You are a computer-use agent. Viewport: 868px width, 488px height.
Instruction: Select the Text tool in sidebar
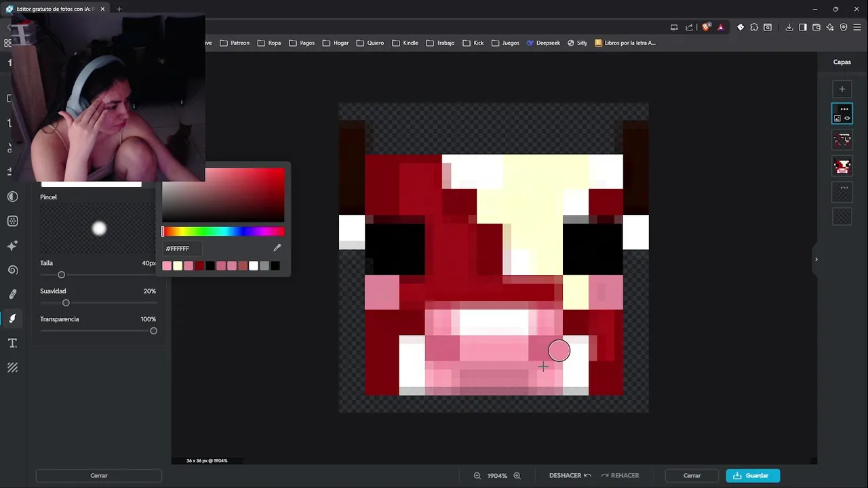coord(12,343)
